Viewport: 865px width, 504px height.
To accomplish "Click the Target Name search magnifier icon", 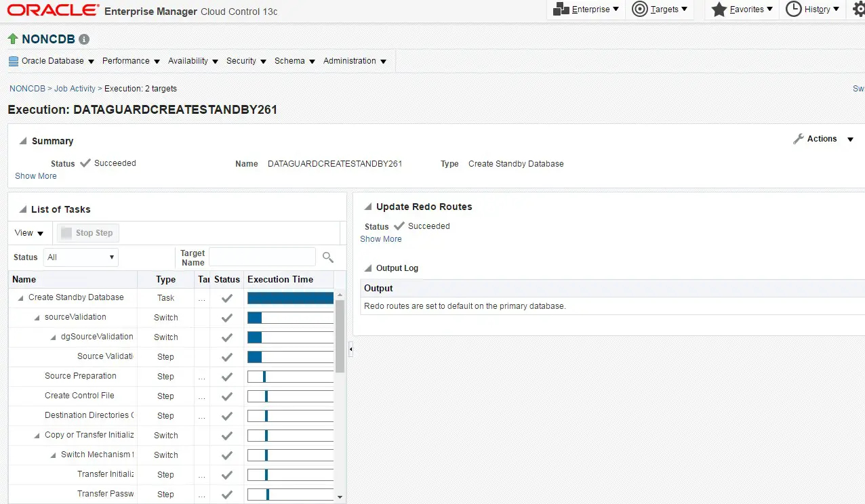I will point(328,257).
